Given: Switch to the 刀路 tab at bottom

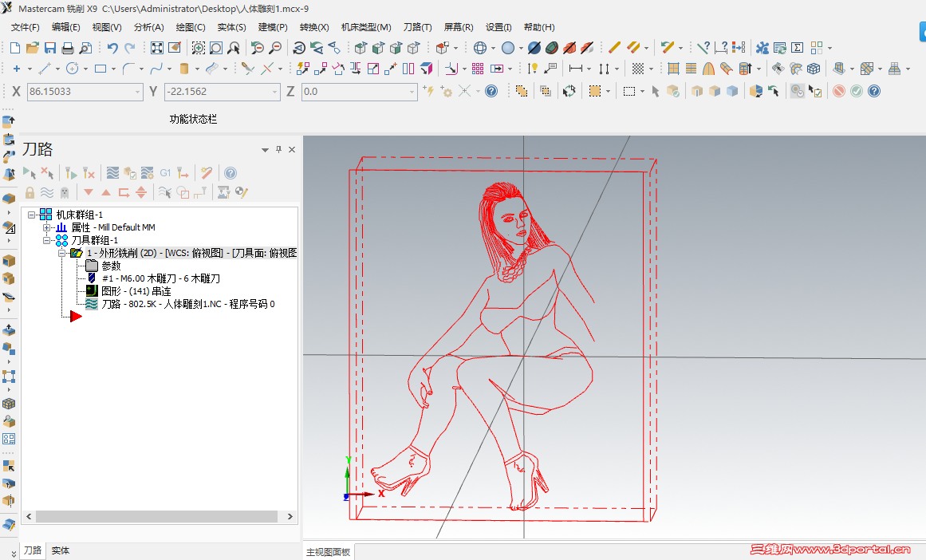Looking at the screenshot, I should click(x=33, y=550).
